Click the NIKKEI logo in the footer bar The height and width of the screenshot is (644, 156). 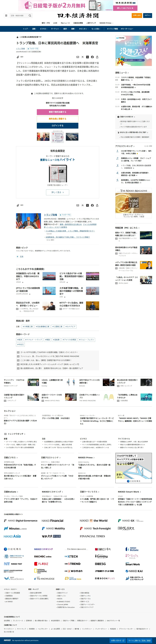[7, 640]
